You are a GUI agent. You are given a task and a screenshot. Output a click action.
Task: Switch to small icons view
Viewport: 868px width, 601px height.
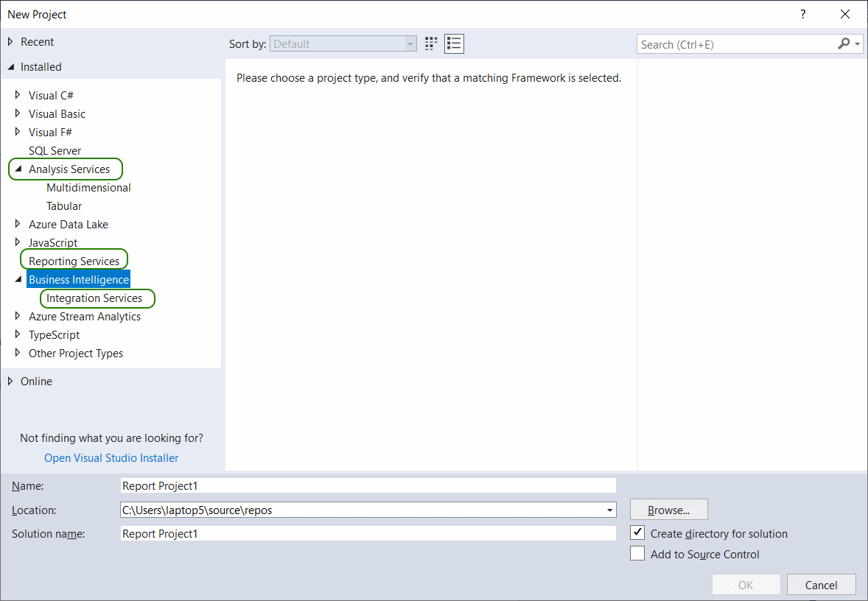(x=431, y=43)
